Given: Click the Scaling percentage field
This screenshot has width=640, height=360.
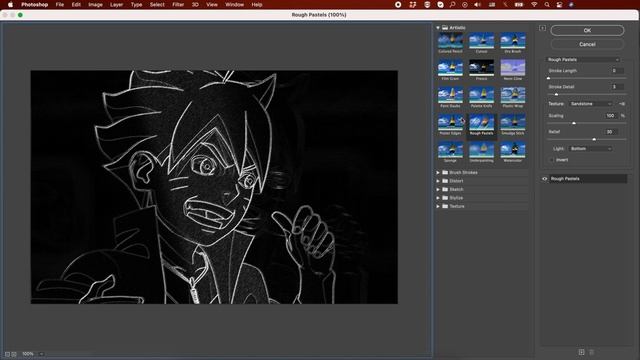Looking at the screenshot, I should 611,116.
